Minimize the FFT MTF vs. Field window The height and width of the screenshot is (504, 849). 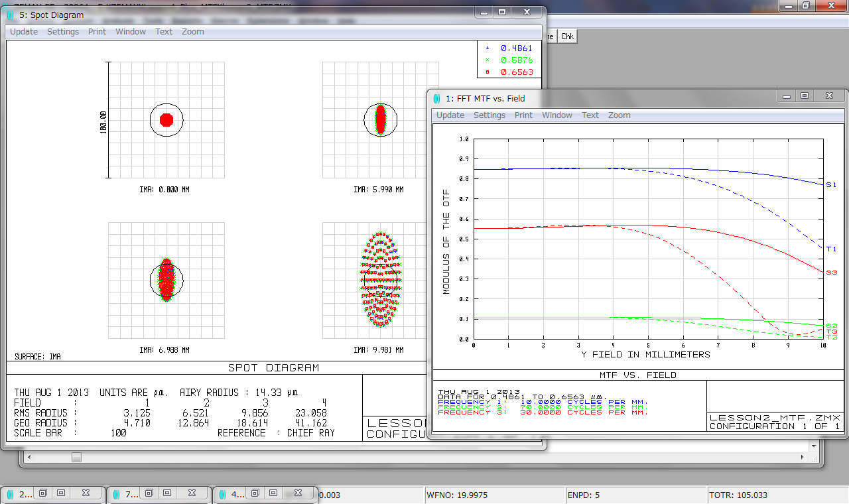[x=787, y=95]
